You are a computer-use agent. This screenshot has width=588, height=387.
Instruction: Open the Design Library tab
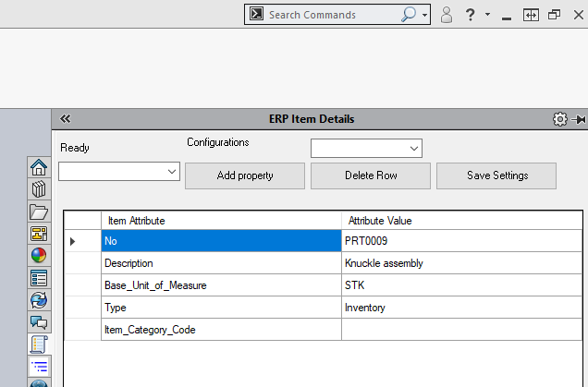[x=39, y=189]
